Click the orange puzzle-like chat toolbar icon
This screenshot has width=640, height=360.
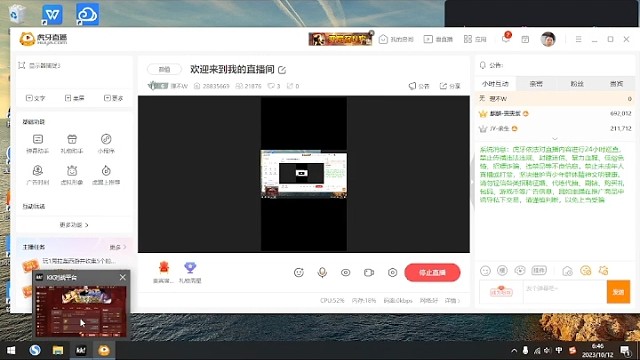click(604, 270)
